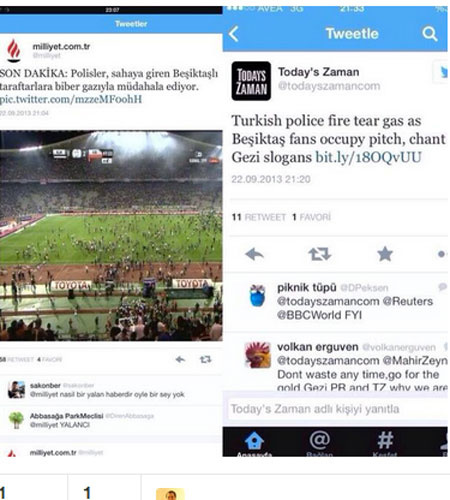Click retweet icon under milliyet stadium photo
The height and width of the screenshot is (500, 450).
pyautogui.click(x=205, y=359)
